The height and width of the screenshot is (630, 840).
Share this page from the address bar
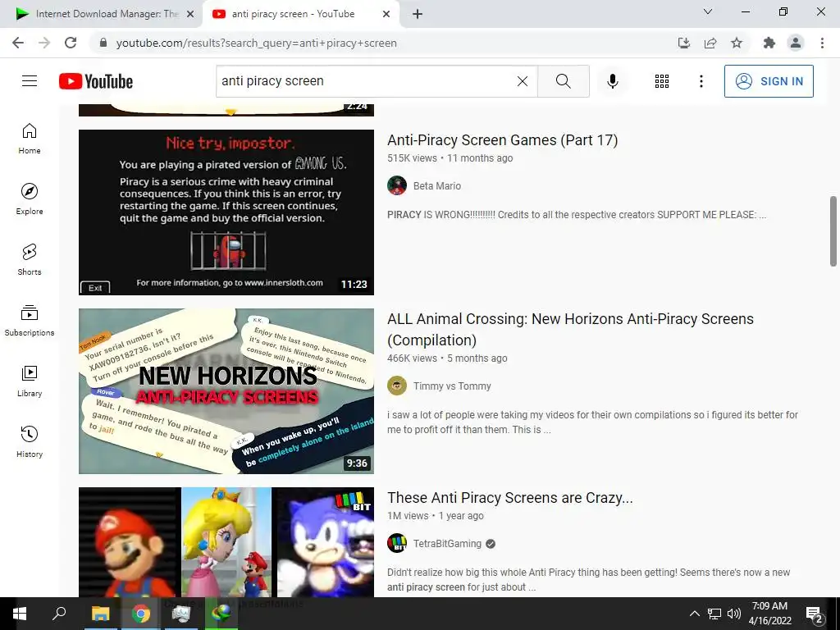click(x=710, y=43)
